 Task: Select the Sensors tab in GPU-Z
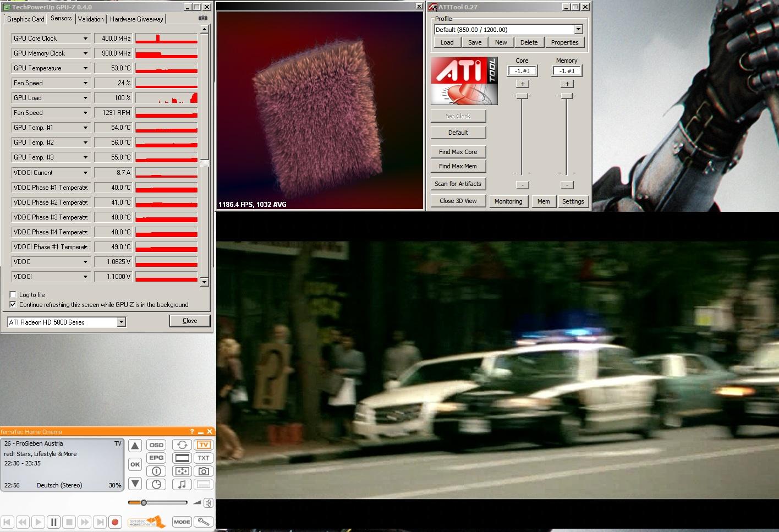(x=61, y=18)
